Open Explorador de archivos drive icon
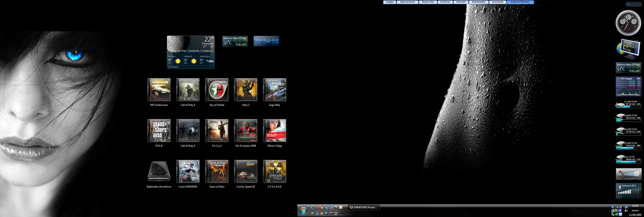Viewport: 644px width, 217px height. pyautogui.click(x=159, y=172)
